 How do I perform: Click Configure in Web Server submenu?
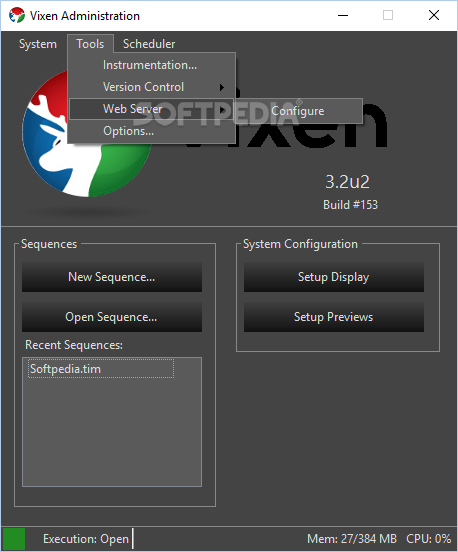point(299,111)
